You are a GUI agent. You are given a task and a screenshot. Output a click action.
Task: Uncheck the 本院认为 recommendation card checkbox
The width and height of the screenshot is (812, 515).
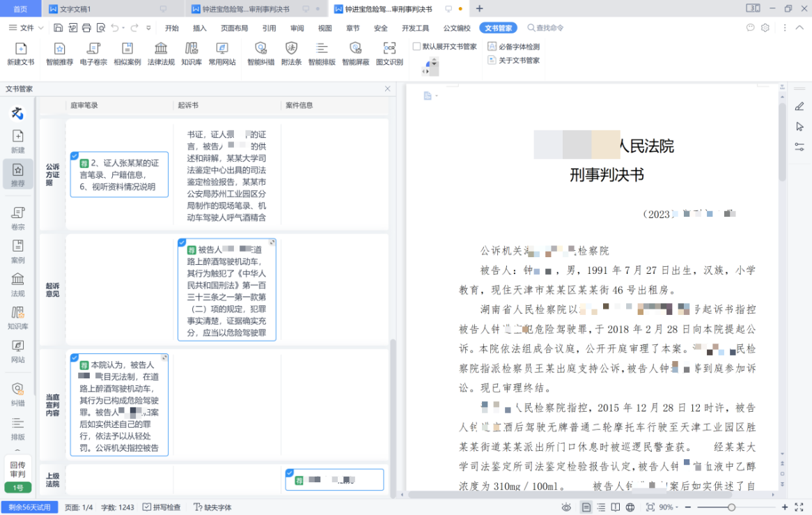pos(75,358)
